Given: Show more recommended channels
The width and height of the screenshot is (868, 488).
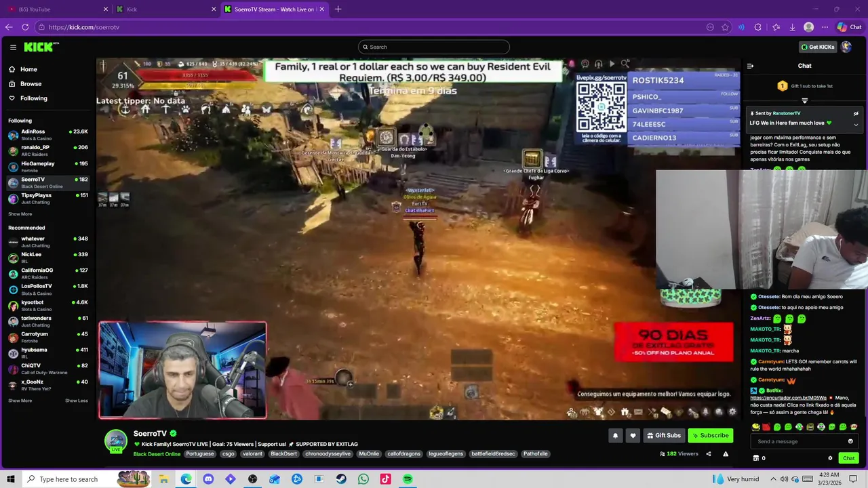Looking at the screenshot, I should [20, 401].
